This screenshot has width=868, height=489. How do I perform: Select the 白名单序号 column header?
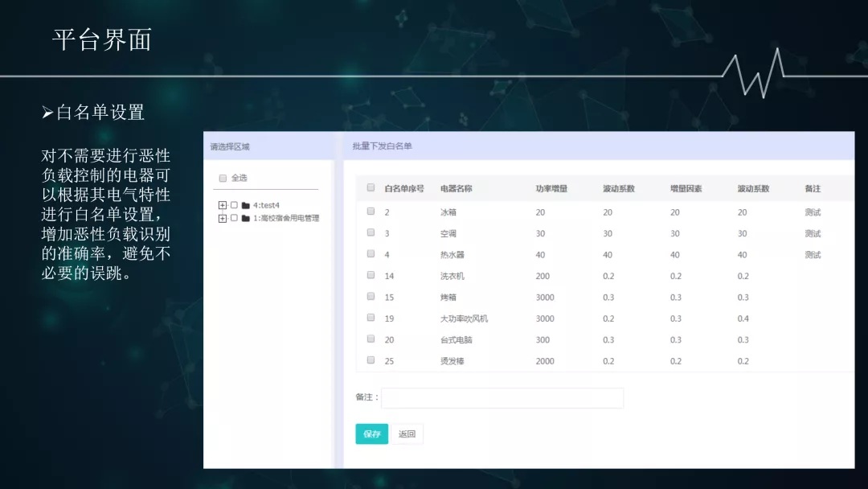click(404, 187)
